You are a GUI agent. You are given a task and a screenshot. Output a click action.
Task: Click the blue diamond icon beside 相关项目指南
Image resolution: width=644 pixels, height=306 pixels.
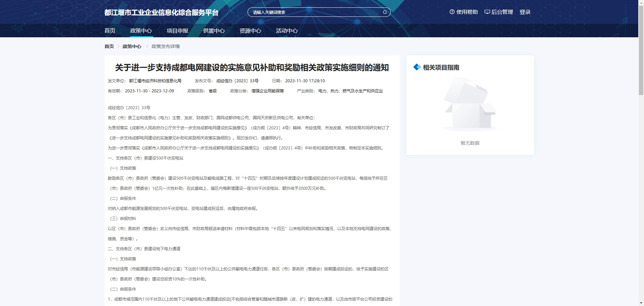[x=417, y=67]
